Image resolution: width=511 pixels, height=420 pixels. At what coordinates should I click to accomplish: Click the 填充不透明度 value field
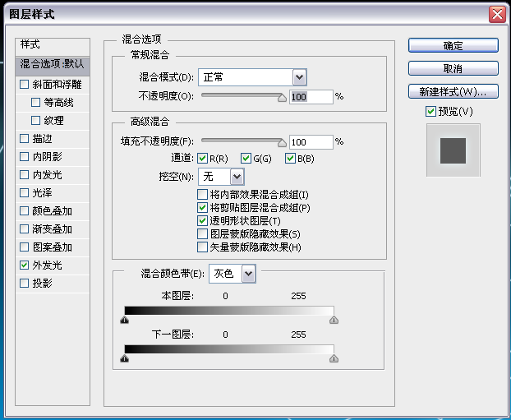[x=310, y=141]
